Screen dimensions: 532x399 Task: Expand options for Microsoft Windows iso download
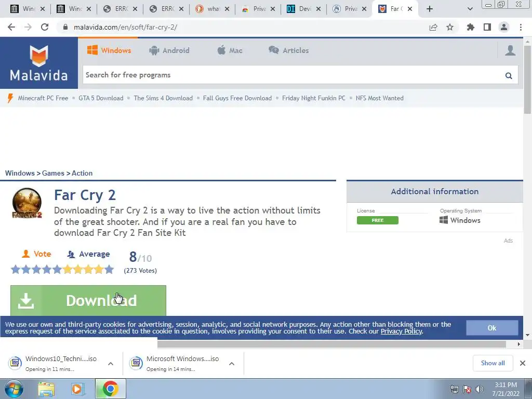click(x=232, y=363)
